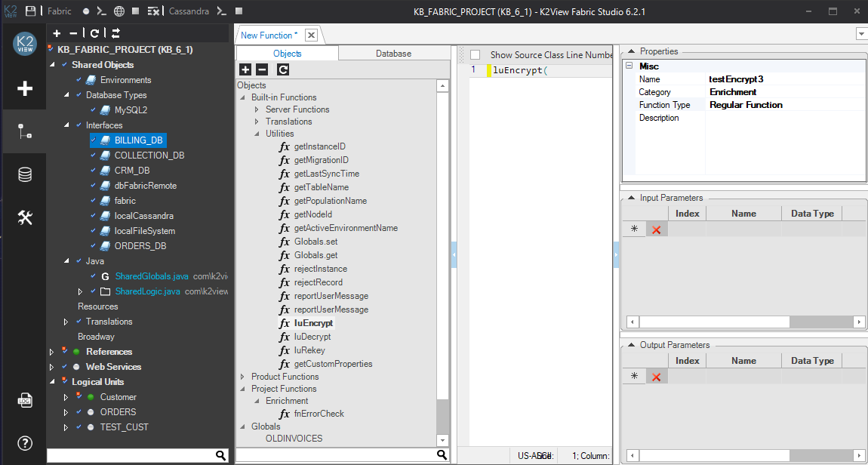Open the tools wrench icon in sidebar
Screen dimensions: 868x465
[25, 218]
